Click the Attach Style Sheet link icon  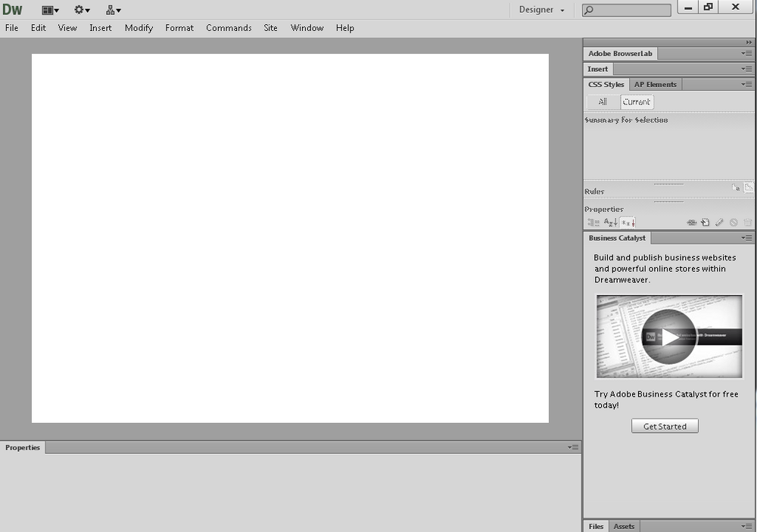[x=692, y=222]
